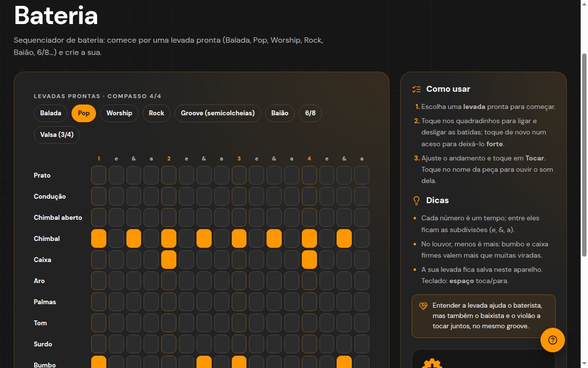Toggle Surdo step on beat 1

point(98,344)
